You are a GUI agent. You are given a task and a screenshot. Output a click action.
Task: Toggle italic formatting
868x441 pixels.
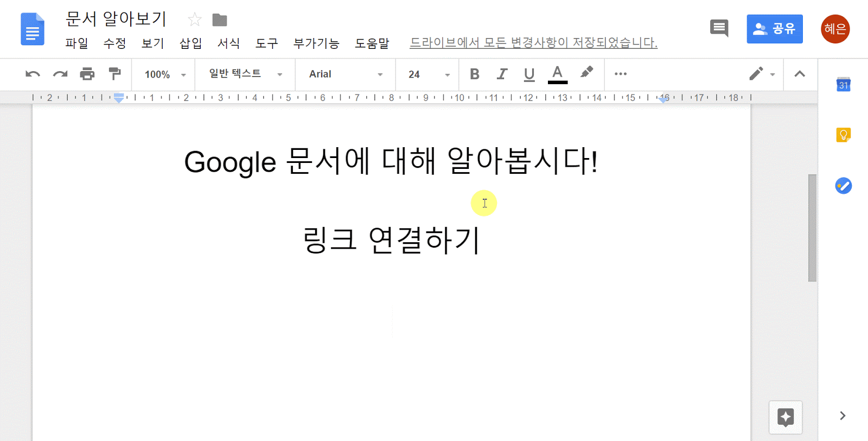coord(502,74)
